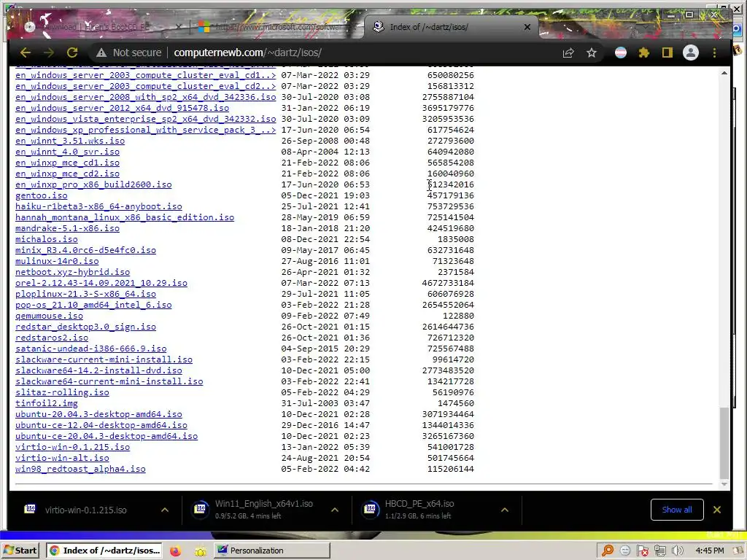Open haiku-r1beta3-x86_64-anyboot.iso link
Image resolution: width=747 pixels, height=560 pixels.
(x=98, y=206)
